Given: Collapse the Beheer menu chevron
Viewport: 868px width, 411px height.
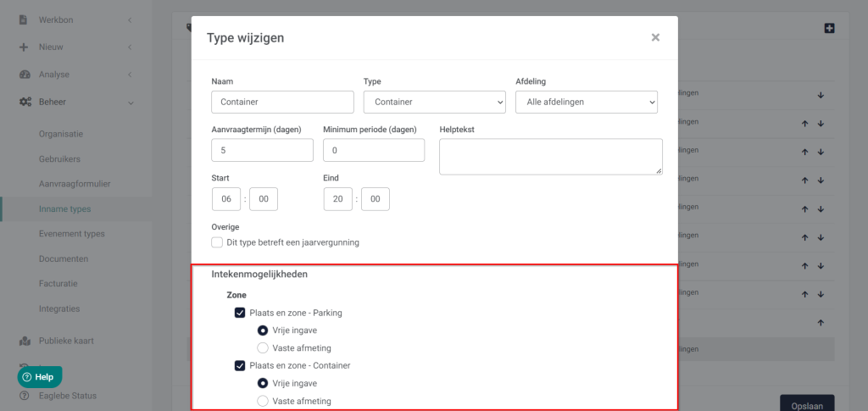Looking at the screenshot, I should pyautogui.click(x=131, y=103).
